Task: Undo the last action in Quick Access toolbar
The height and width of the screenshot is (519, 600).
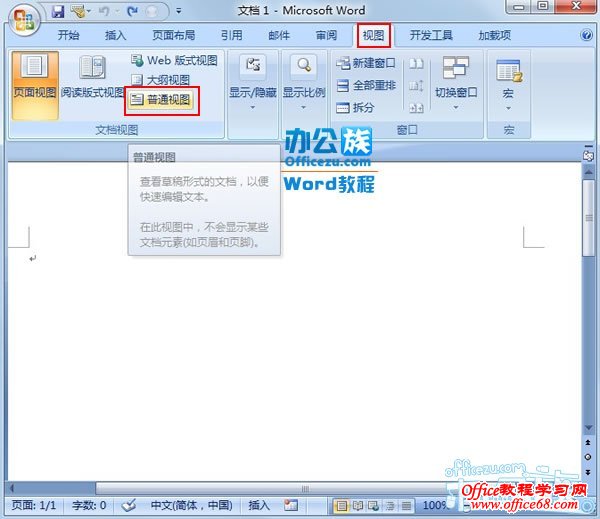Action: click(x=103, y=11)
